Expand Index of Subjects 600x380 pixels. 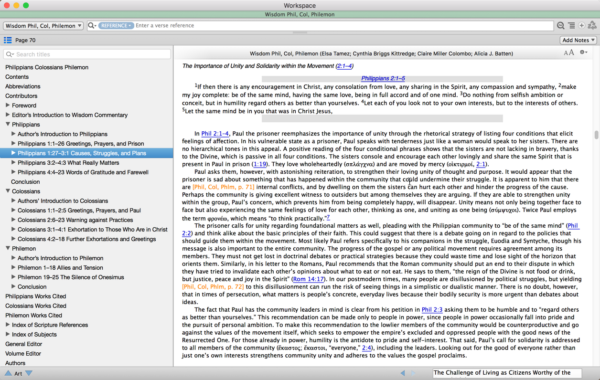click(x=7, y=334)
